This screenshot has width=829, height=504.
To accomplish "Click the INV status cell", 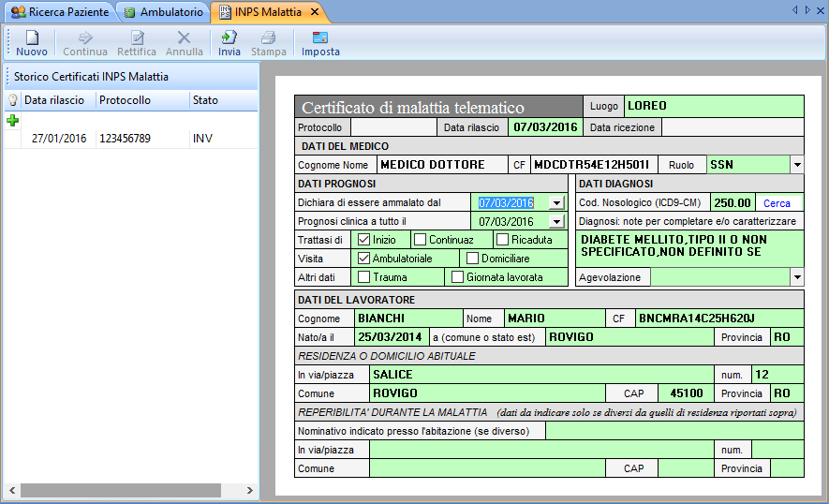I will [x=202, y=139].
